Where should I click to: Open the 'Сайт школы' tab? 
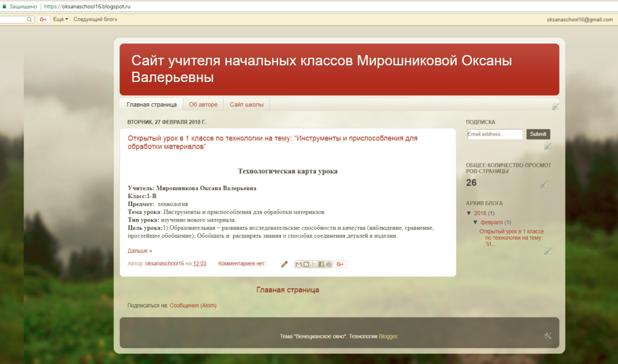pyautogui.click(x=247, y=104)
